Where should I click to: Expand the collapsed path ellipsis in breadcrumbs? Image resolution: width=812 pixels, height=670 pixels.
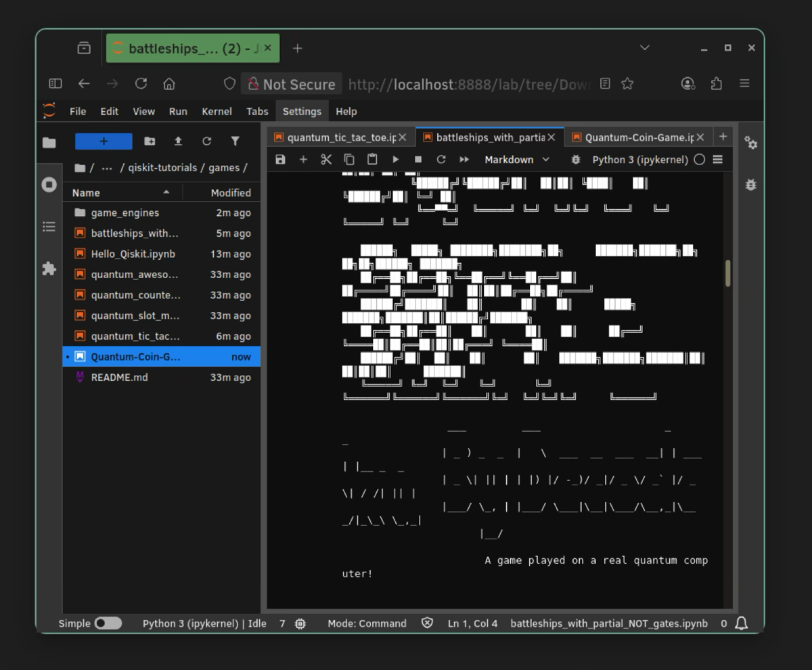106,168
